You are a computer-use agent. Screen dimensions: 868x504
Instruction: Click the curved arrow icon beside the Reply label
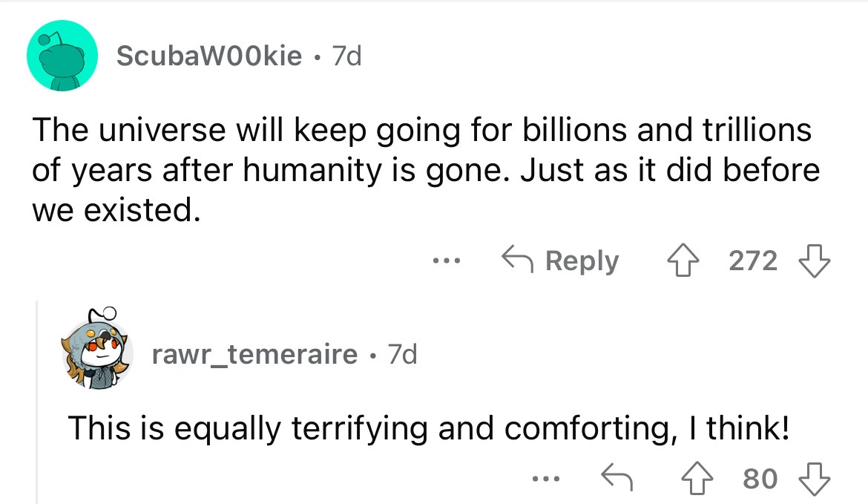[x=518, y=261]
